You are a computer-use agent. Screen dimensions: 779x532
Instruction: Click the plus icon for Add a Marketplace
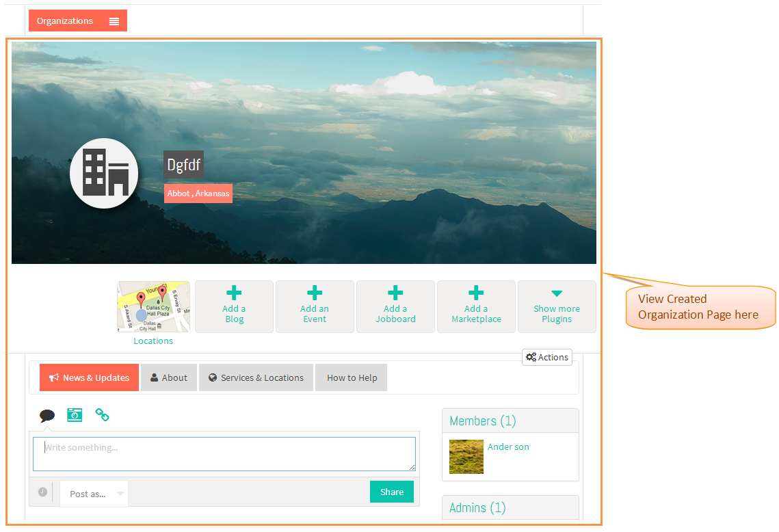(476, 293)
